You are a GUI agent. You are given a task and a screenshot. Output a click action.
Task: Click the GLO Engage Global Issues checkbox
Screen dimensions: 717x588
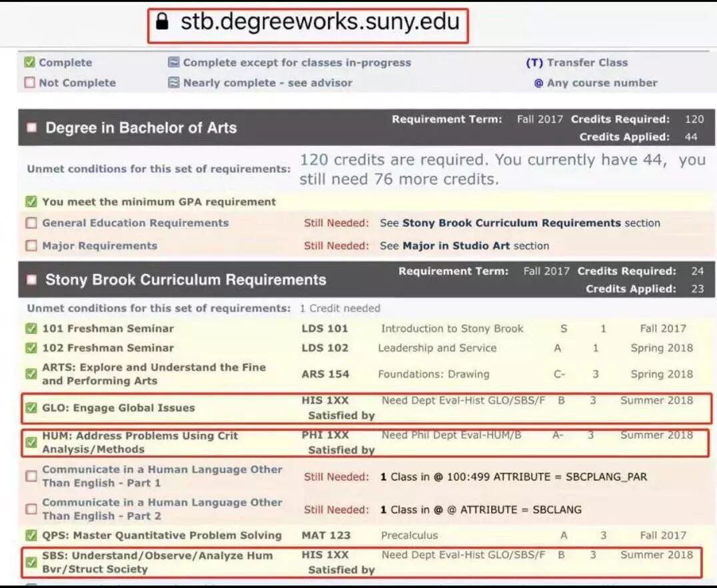31,408
